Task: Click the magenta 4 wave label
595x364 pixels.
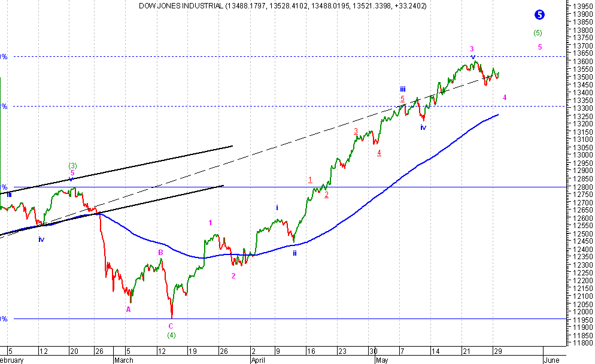Action: [504, 98]
